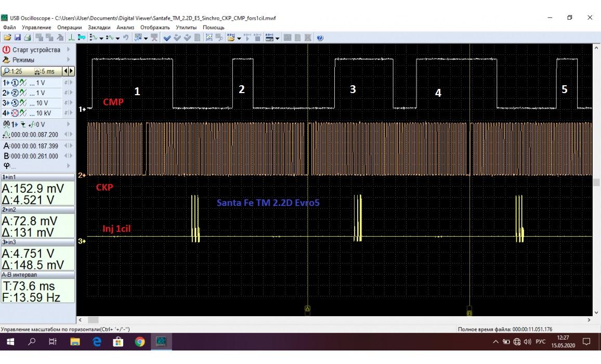Open the notification center icon
Screen dimensions: 601x364
586,341
